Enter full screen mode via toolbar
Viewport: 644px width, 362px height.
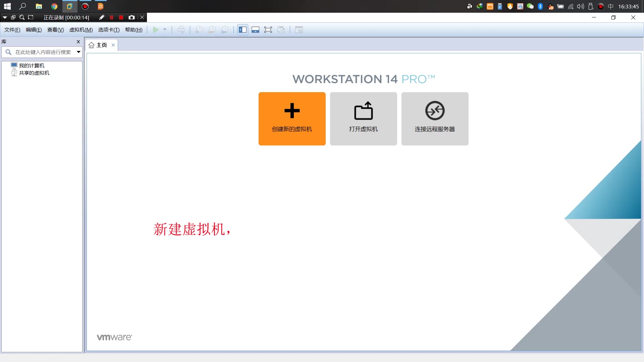click(268, 30)
